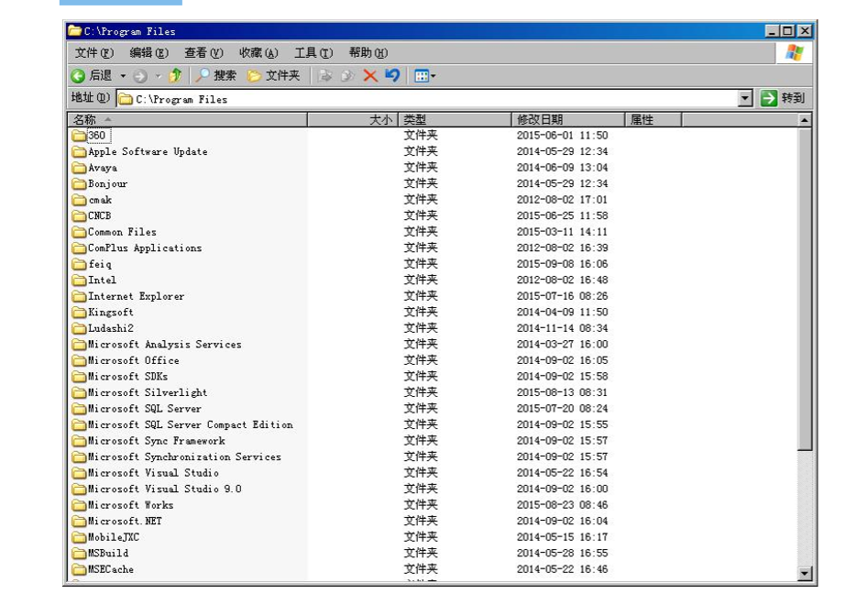The image size is (868, 594).
Task: Click the MSECache folder name
Action: coord(111,569)
